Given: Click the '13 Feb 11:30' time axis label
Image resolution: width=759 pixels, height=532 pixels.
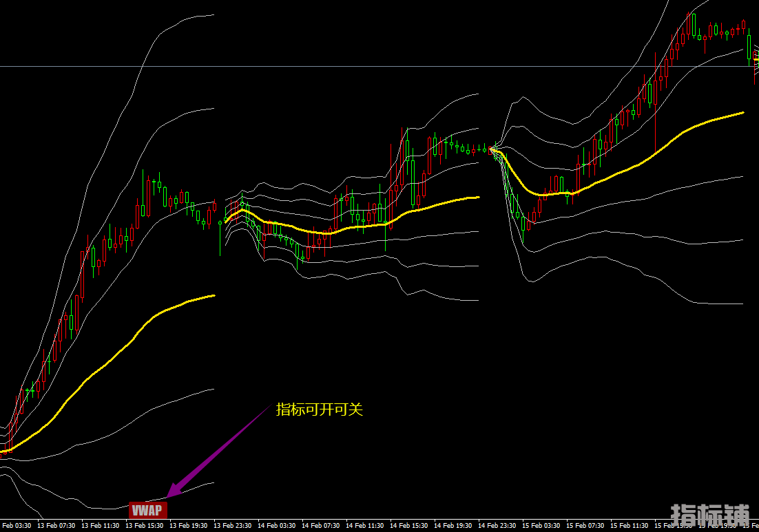Looking at the screenshot, I should coord(100,526).
